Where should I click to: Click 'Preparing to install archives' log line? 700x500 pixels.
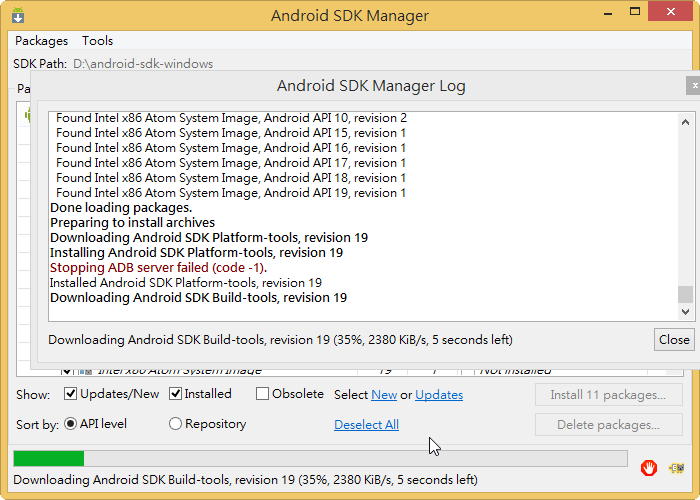pos(132,222)
